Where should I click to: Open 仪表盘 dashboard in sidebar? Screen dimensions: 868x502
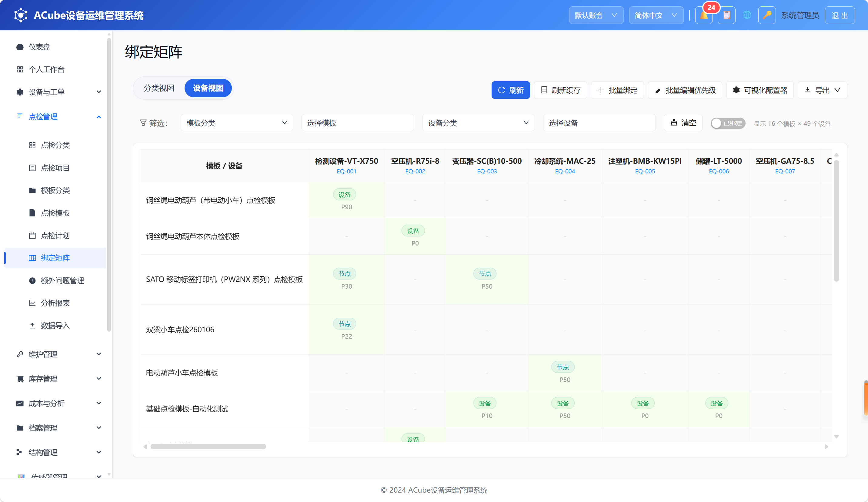point(55,47)
